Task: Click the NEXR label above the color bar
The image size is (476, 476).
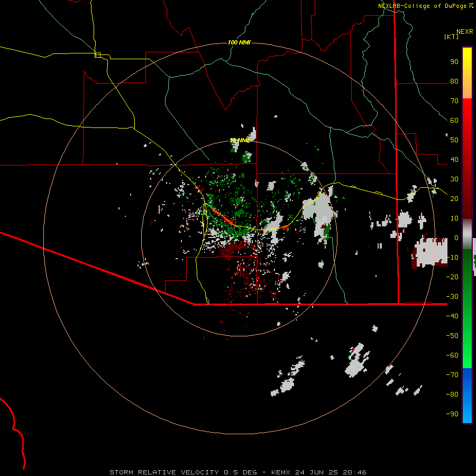Action: point(465,32)
